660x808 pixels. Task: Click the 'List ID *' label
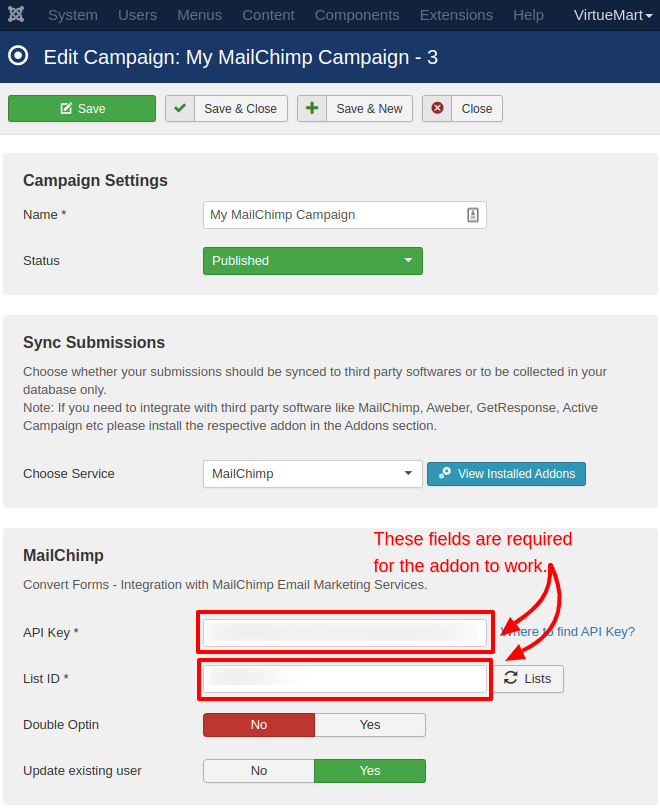pos(46,679)
